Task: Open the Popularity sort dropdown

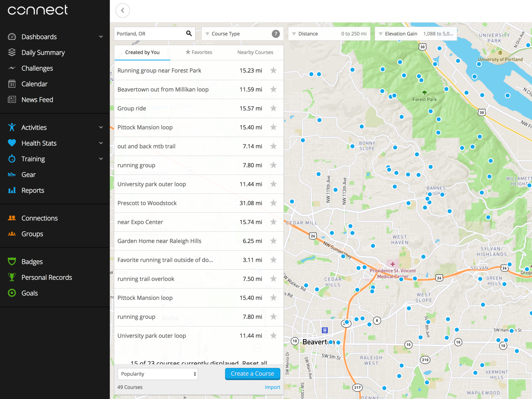Action: tap(158, 374)
